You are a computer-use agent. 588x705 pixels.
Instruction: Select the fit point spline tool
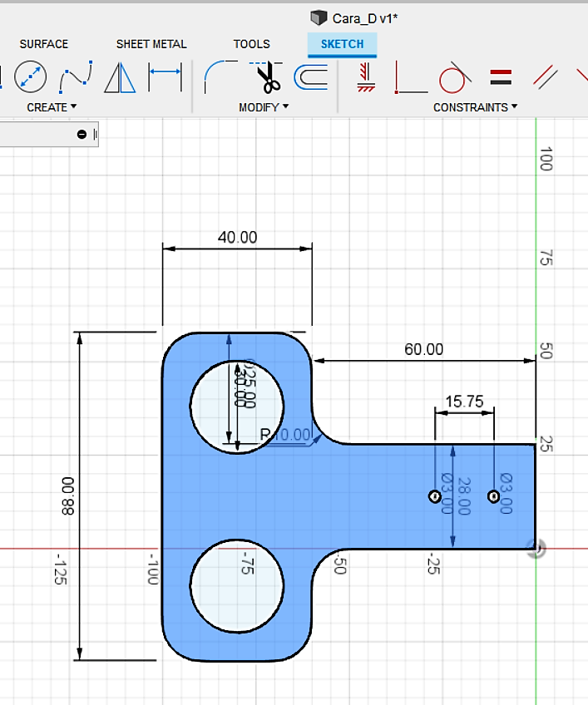76,76
